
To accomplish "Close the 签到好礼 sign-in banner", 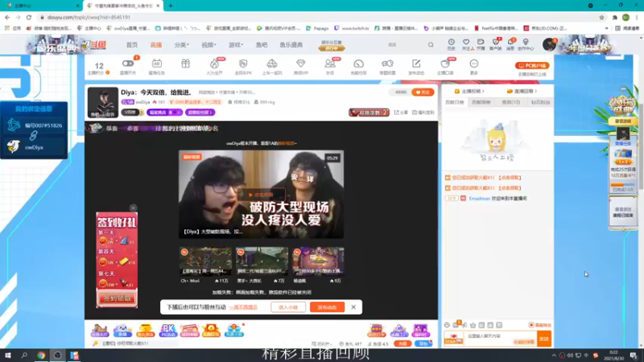I will click(x=133, y=208).
